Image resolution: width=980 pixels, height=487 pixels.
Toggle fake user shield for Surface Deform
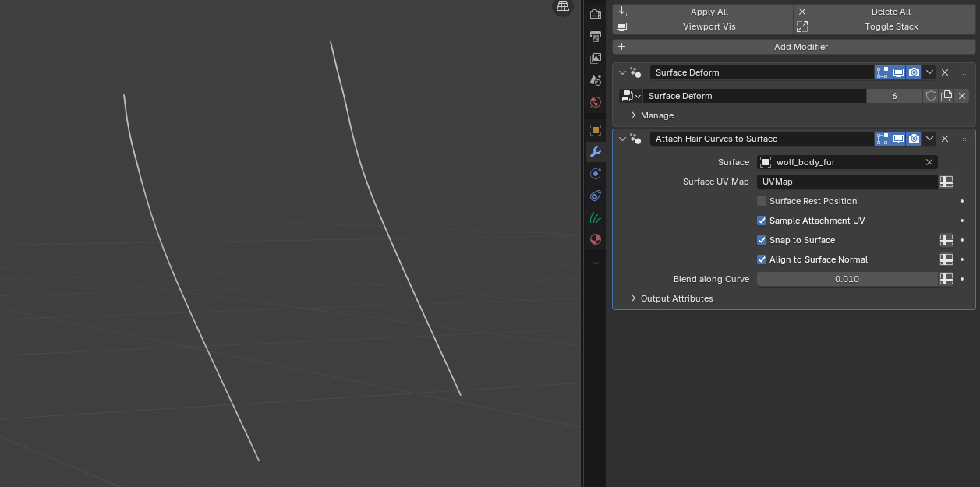pos(931,96)
